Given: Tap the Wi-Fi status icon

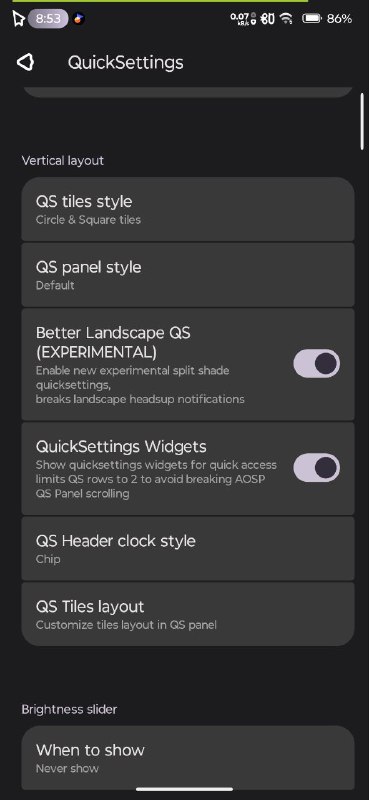Looking at the screenshot, I should tap(287, 19).
